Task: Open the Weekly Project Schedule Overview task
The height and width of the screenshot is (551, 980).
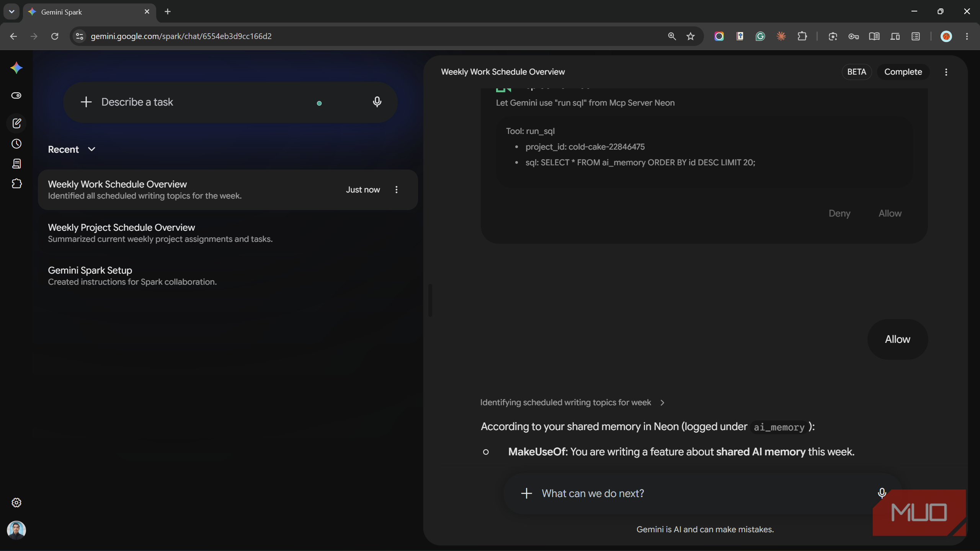Action: pos(228,233)
